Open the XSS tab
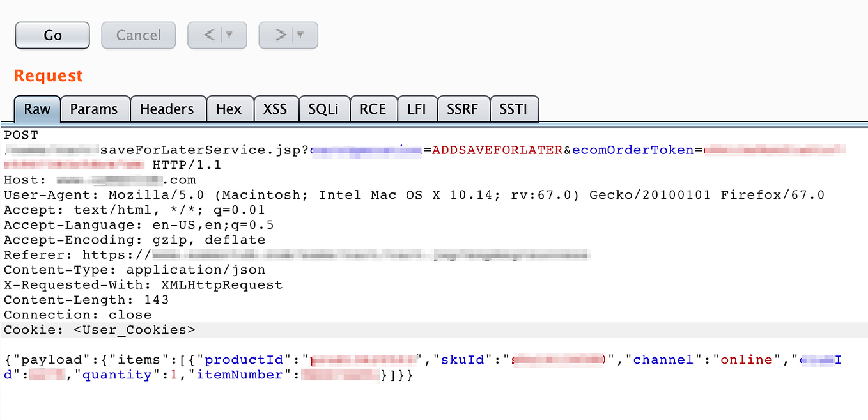 pos(275,109)
